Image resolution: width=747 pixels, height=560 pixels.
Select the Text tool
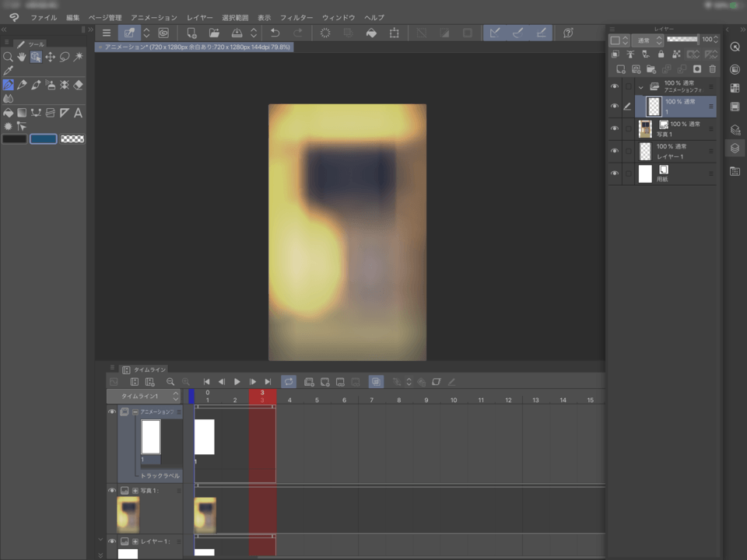pos(78,113)
